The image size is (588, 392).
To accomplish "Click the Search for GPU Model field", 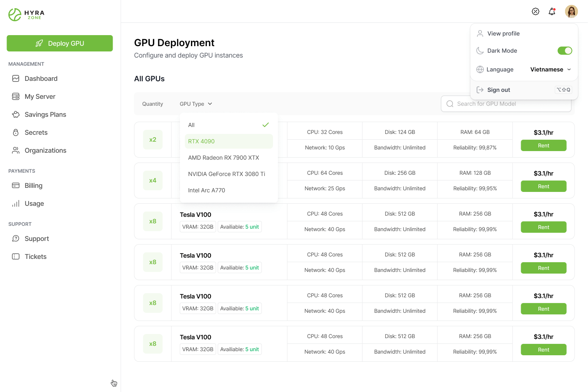I will click(506, 104).
